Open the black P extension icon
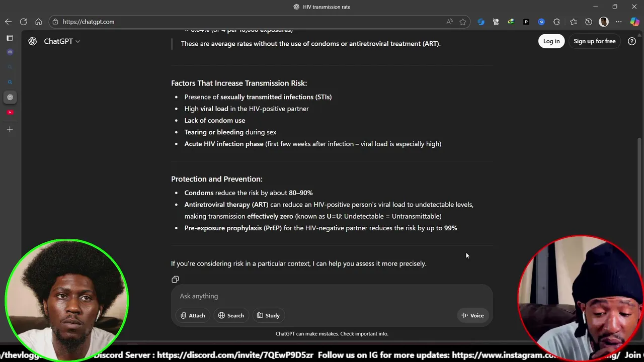644x362 pixels. 526,22
